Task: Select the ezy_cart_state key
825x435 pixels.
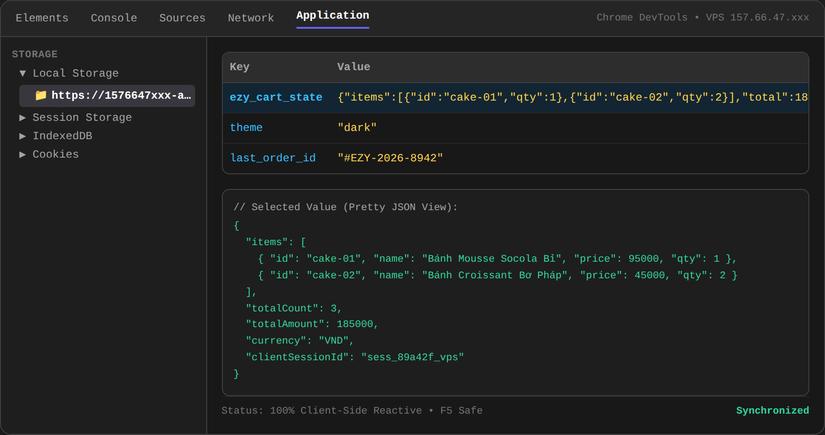Action: click(x=276, y=97)
